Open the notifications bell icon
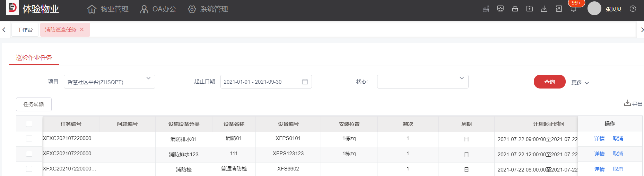This screenshot has height=176, width=644. click(x=574, y=9)
